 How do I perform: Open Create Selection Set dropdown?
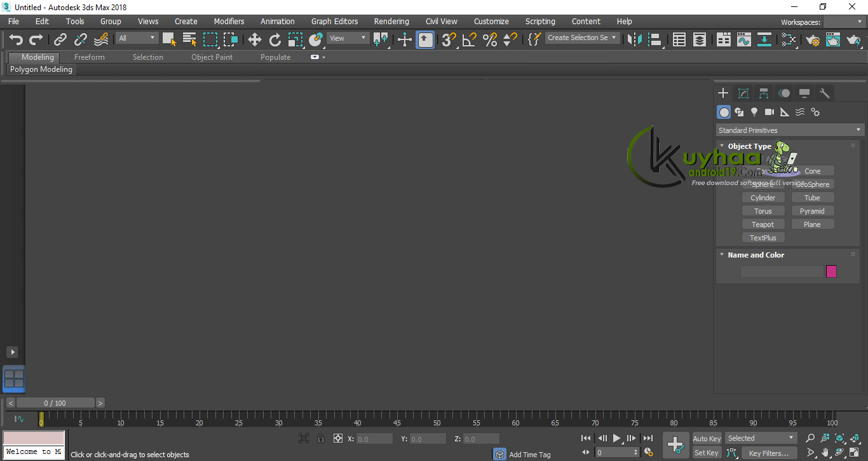click(x=582, y=38)
